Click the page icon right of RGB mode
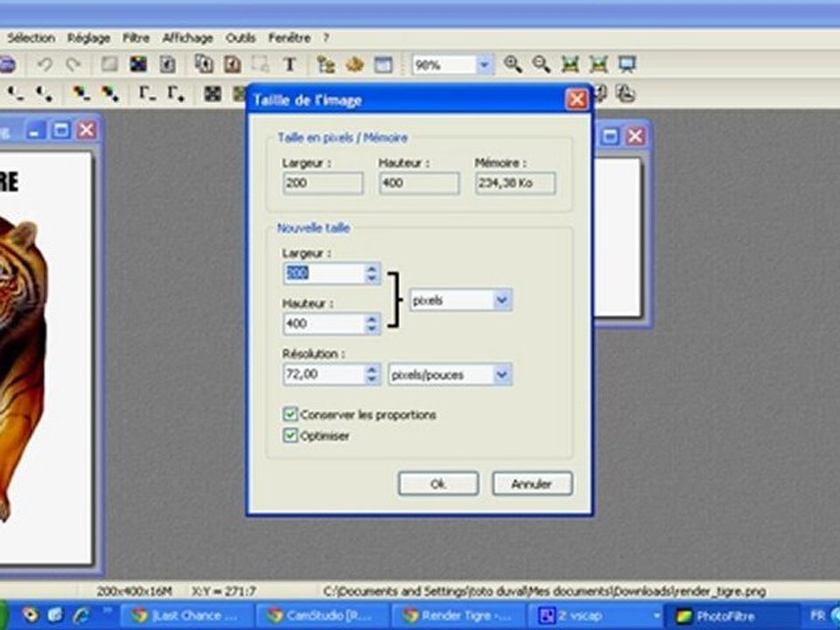The width and height of the screenshot is (840, 630). click(167, 64)
